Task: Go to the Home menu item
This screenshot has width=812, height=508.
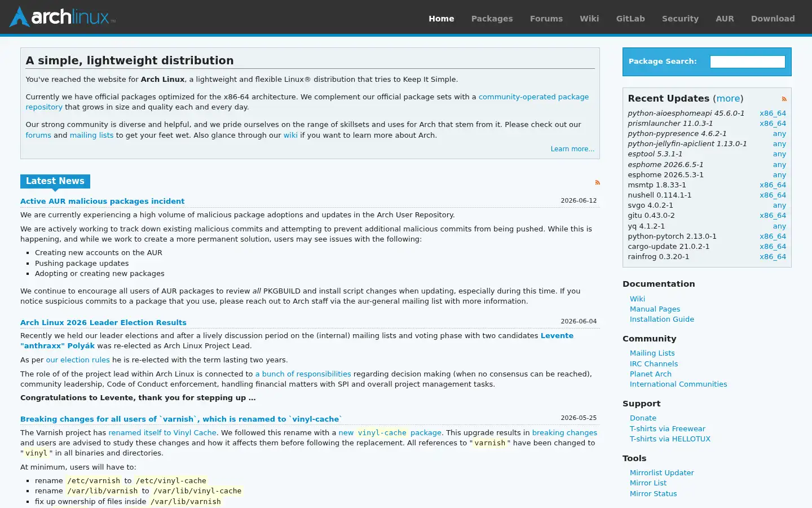Action: click(x=441, y=19)
